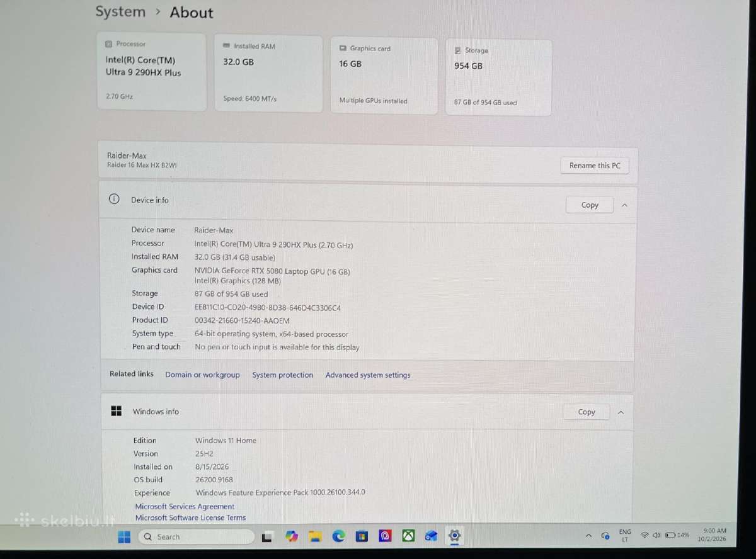
Task: Open the Xbox app from taskbar
Action: point(408,536)
